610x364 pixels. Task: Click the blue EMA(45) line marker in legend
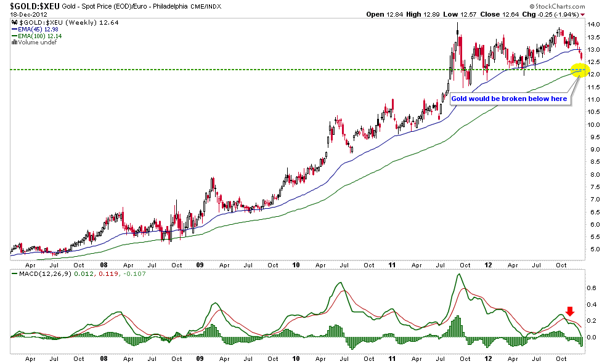click(x=14, y=30)
